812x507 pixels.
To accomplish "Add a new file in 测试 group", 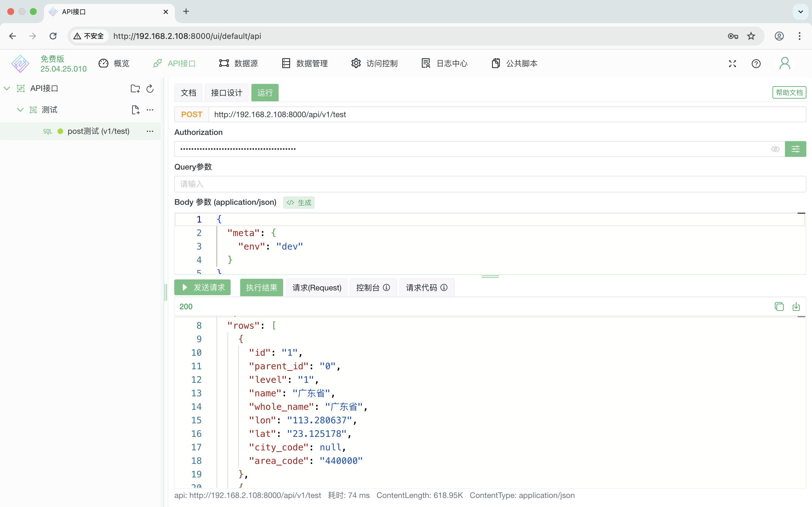I will pos(135,110).
